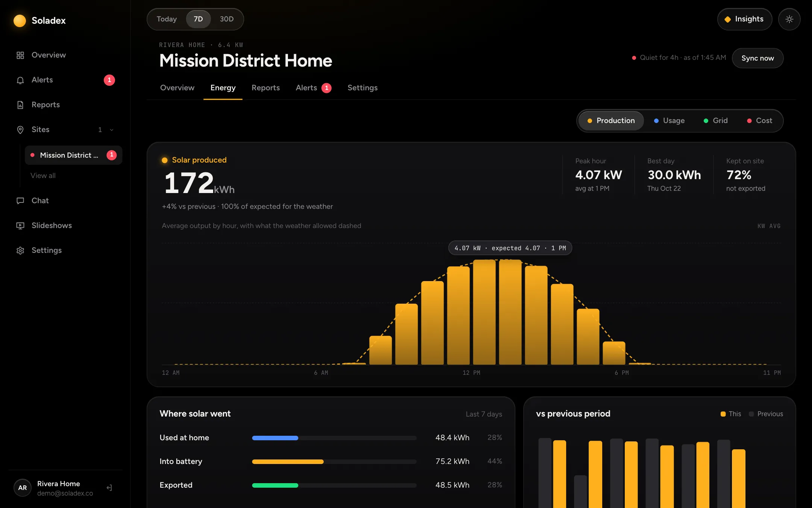Switch chart to Grid view
812x508 pixels.
coord(715,121)
